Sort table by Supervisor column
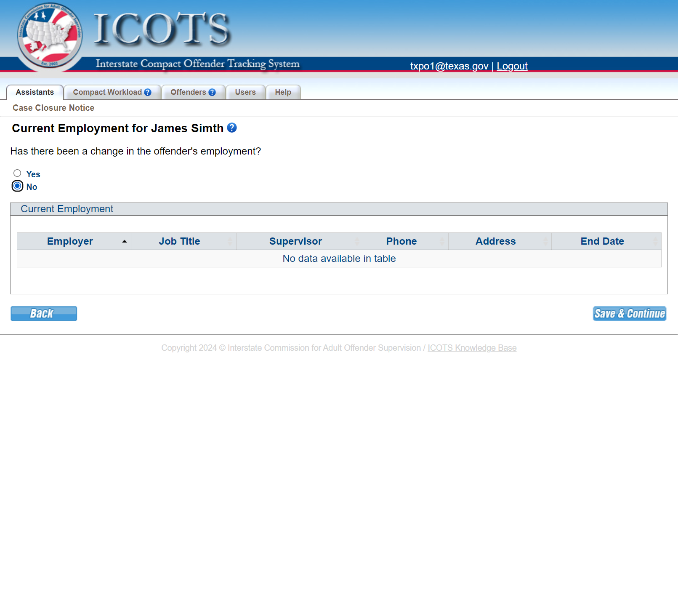Screen dimensions: 678x616 point(300,241)
